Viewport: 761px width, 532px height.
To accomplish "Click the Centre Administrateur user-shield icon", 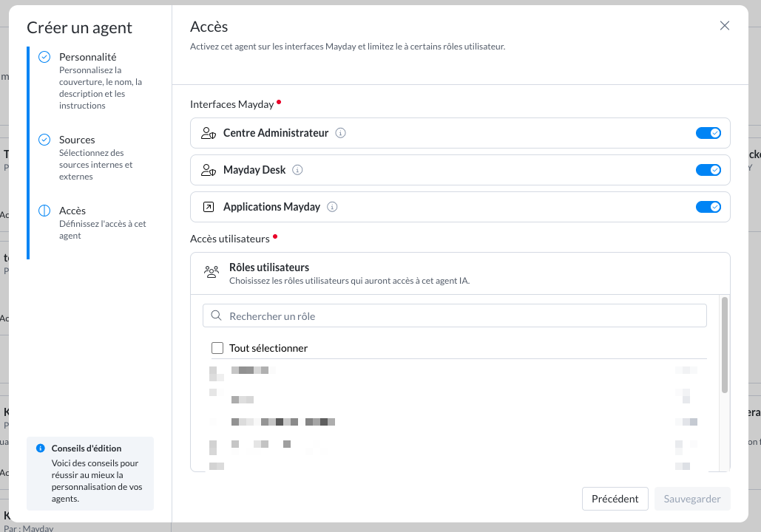I will click(x=208, y=134).
